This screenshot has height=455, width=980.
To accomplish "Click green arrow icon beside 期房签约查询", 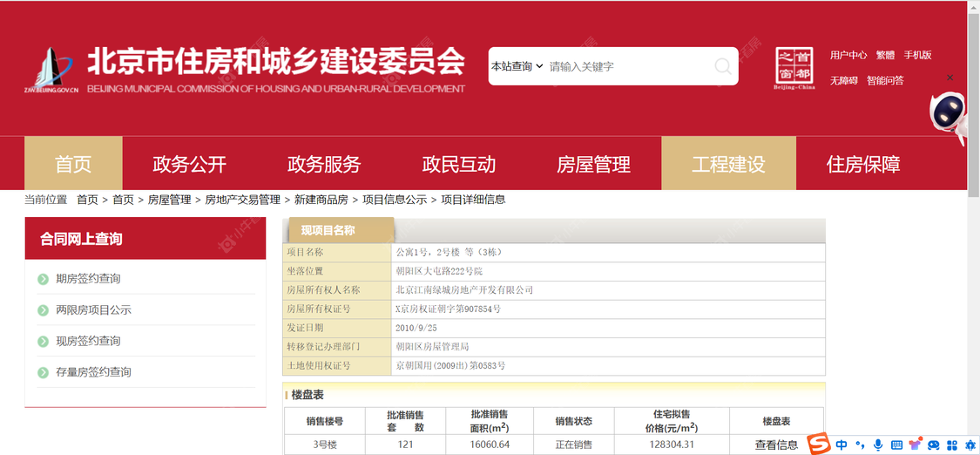I will 43,279.
